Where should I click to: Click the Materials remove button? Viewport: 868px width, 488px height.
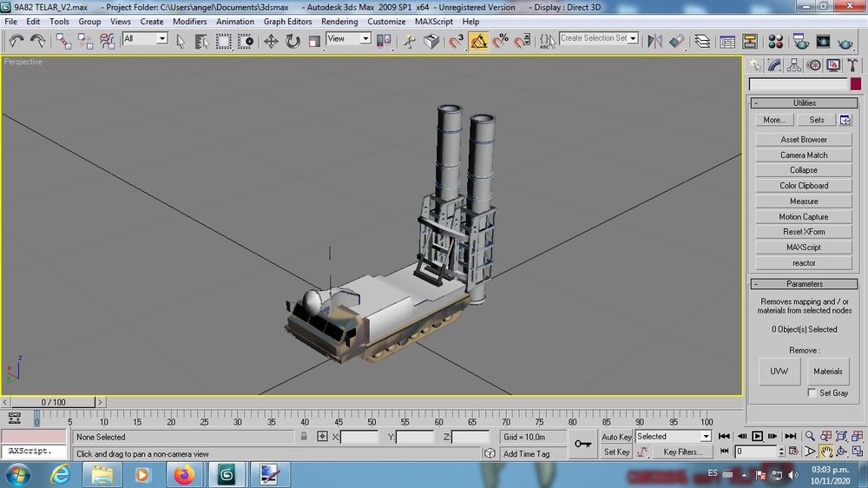click(x=827, y=371)
